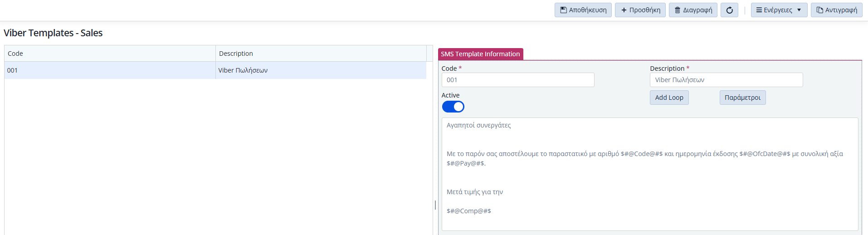Click the Αγαπητοί συνεργάτες line
Viewport: 868px width, 235px height.
tap(478, 125)
